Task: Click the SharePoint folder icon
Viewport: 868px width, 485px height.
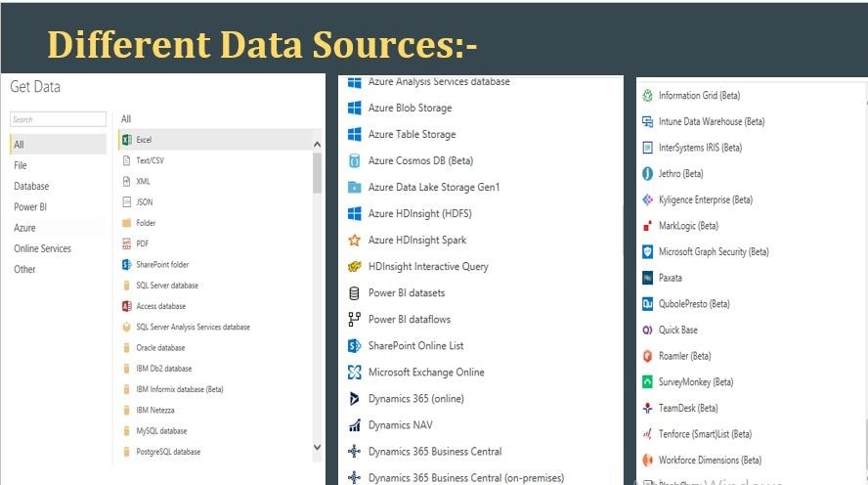Action: [127, 265]
